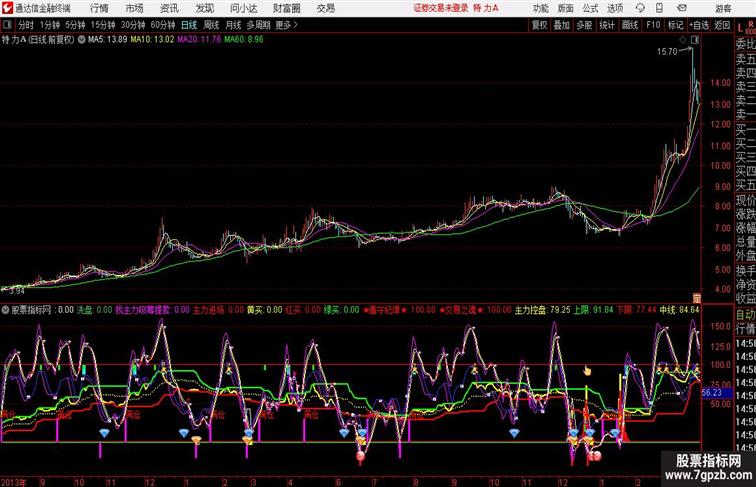
Task: Click the 标记 mark toolbar button
Action: (675, 25)
